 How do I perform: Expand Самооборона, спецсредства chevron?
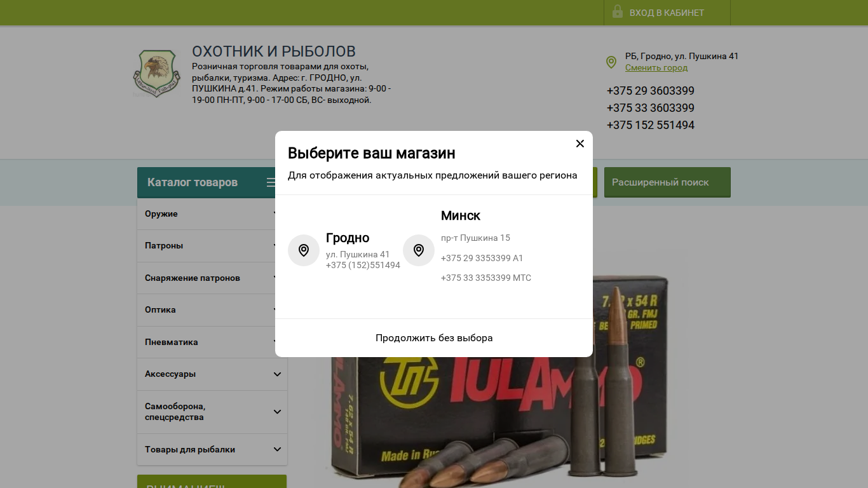pyautogui.click(x=277, y=412)
